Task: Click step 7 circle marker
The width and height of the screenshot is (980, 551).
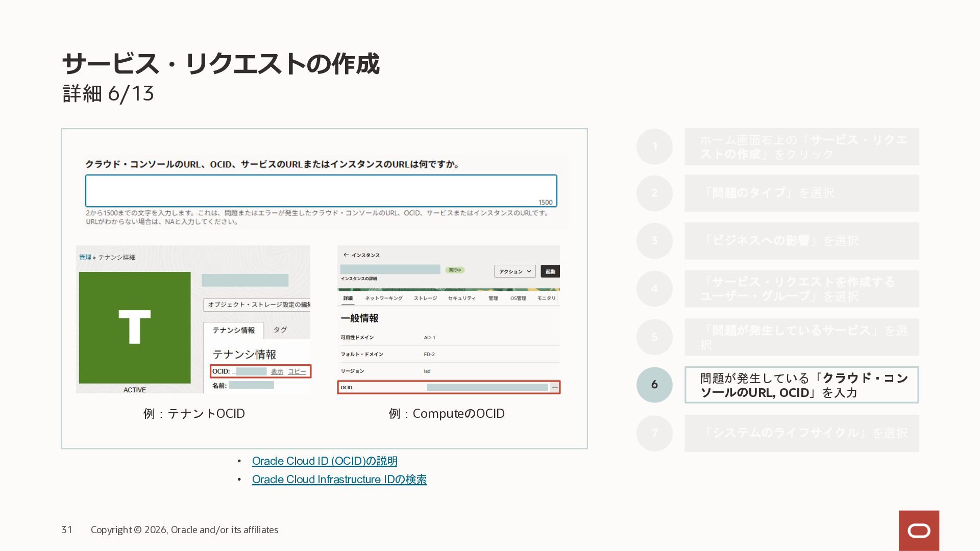Action: [x=654, y=433]
